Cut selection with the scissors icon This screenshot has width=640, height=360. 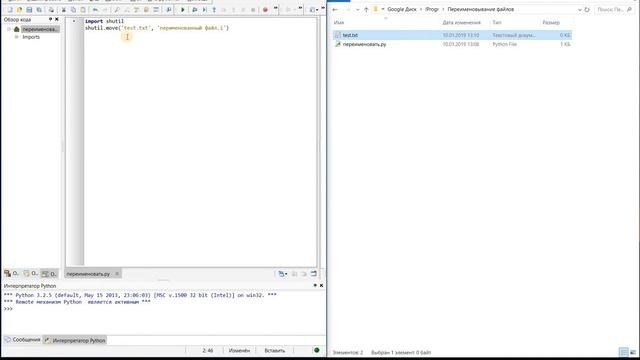click(x=64, y=9)
